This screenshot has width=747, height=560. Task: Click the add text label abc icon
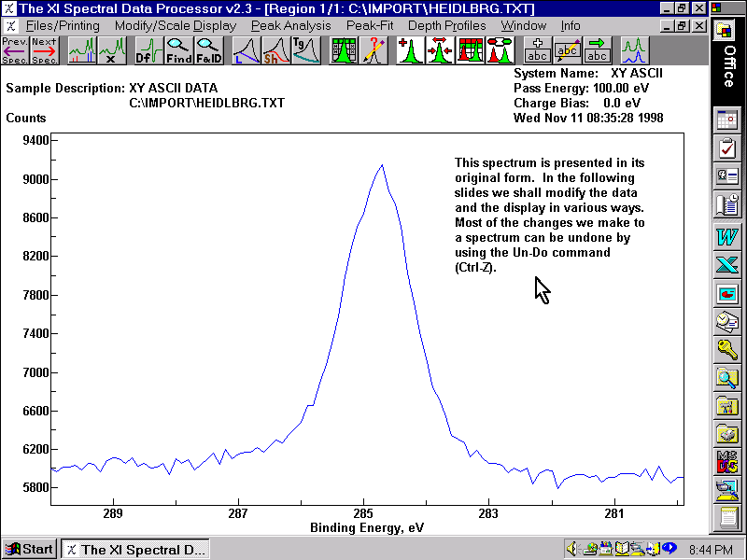537,49
